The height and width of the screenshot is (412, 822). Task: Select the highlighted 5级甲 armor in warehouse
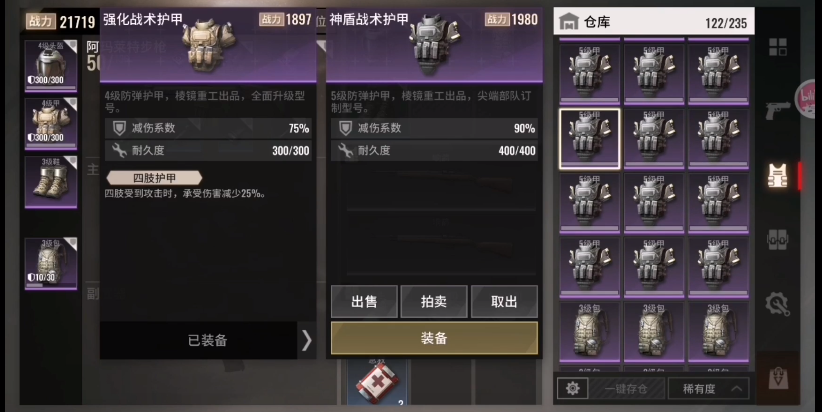pos(589,139)
